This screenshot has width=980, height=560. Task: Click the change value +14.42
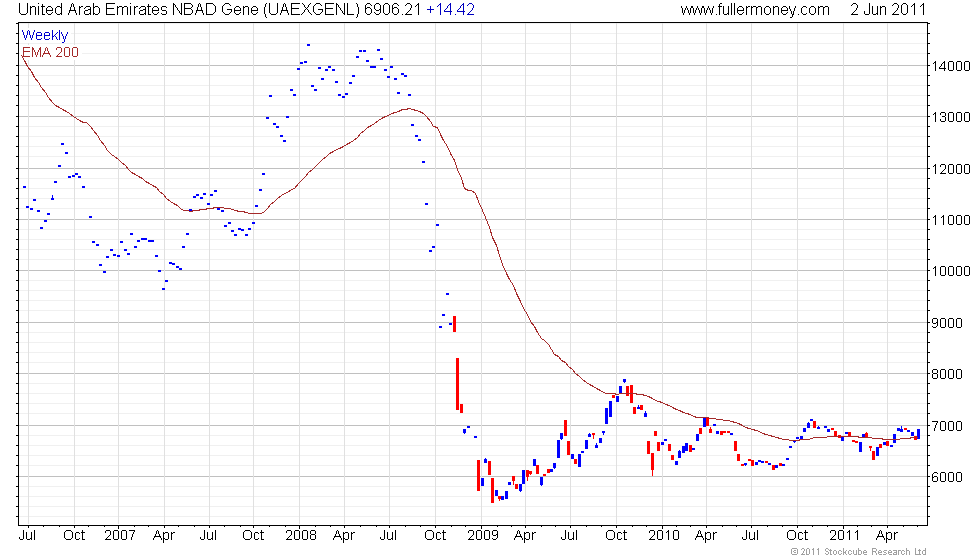[450, 10]
